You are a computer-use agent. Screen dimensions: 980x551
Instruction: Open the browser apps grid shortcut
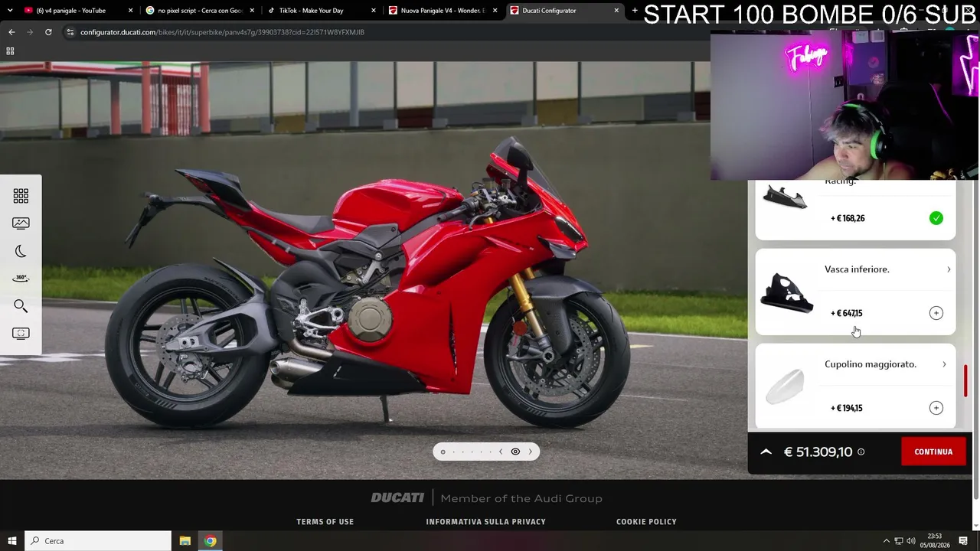[10, 51]
